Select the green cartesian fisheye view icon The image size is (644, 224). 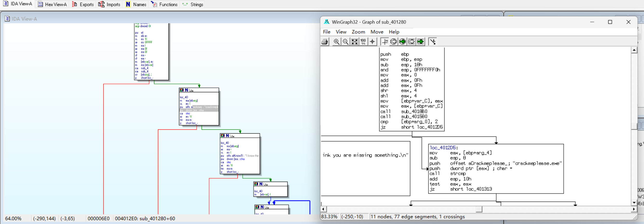(x=420, y=42)
